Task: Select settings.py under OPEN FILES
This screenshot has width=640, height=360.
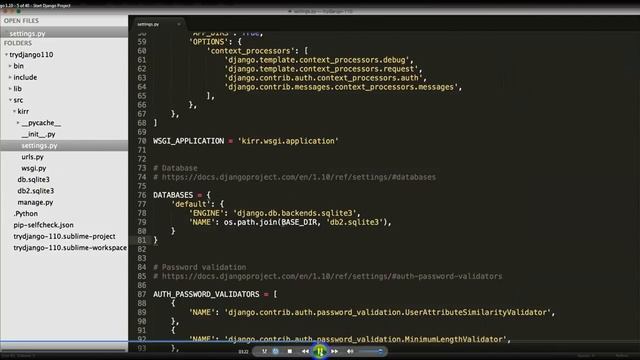Action: coord(64,33)
